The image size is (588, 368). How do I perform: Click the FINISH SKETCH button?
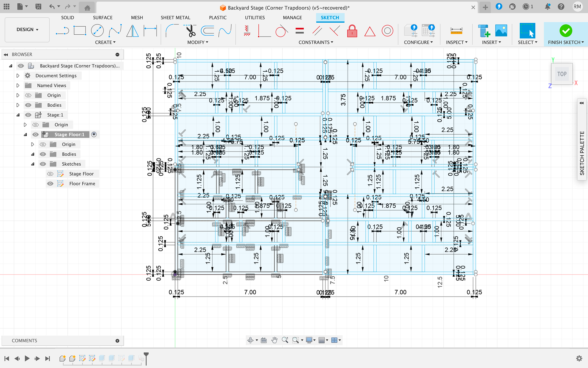click(x=566, y=34)
